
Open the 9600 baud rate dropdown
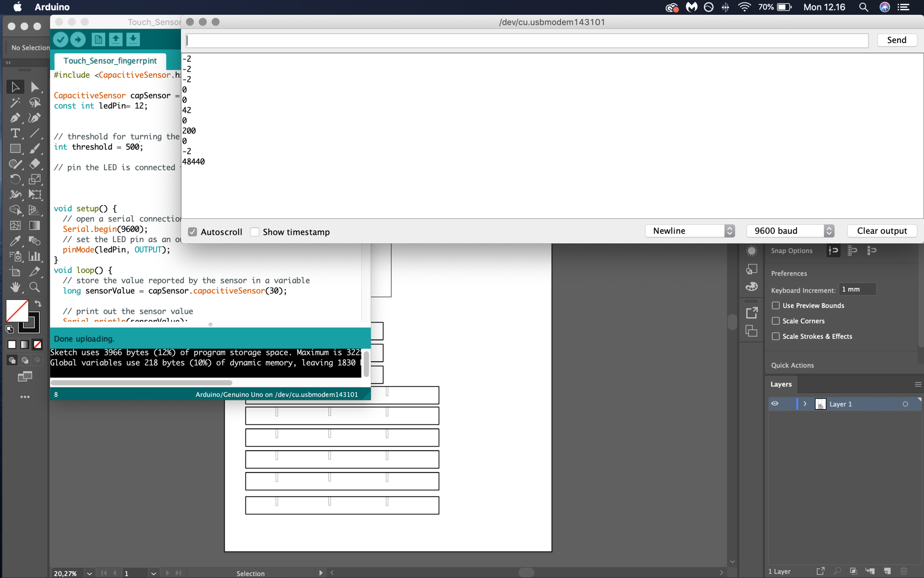tap(790, 231)
